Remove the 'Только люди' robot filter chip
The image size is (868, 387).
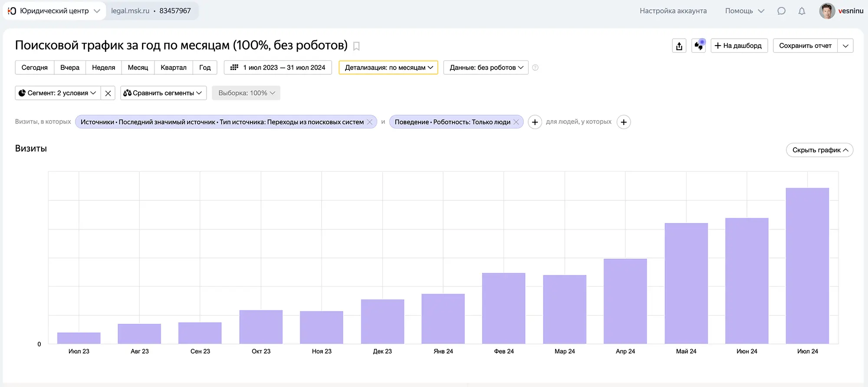click(516, 122)
